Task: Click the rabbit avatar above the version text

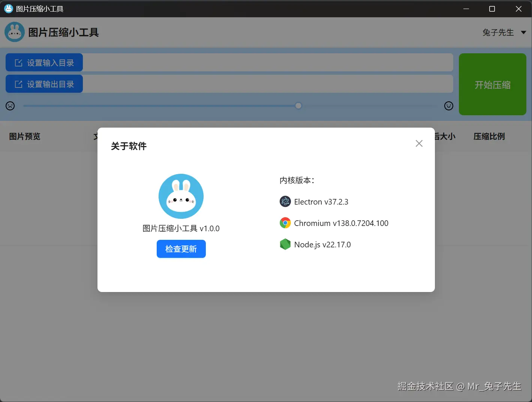Action: coord(181,196)
